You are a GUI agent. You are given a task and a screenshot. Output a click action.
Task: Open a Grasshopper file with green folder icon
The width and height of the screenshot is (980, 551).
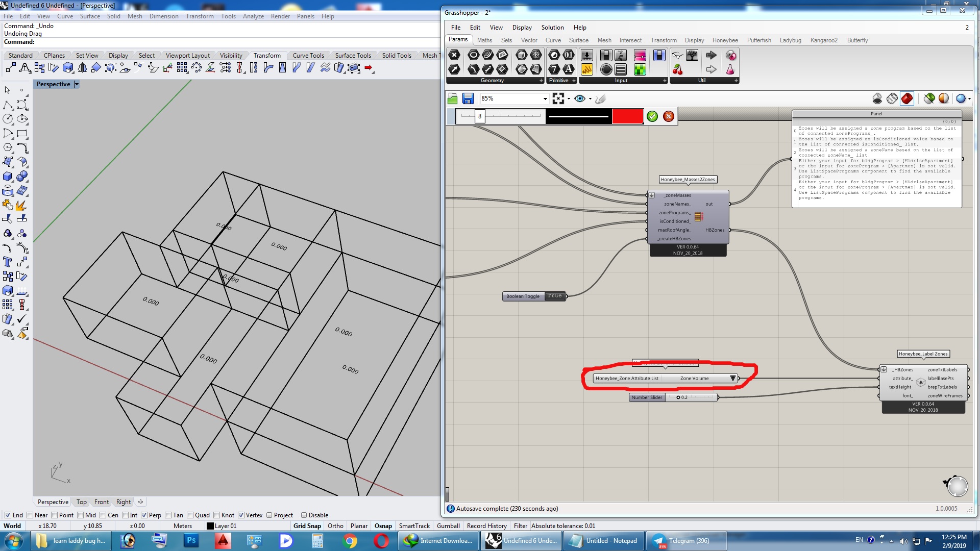point(453,98)
